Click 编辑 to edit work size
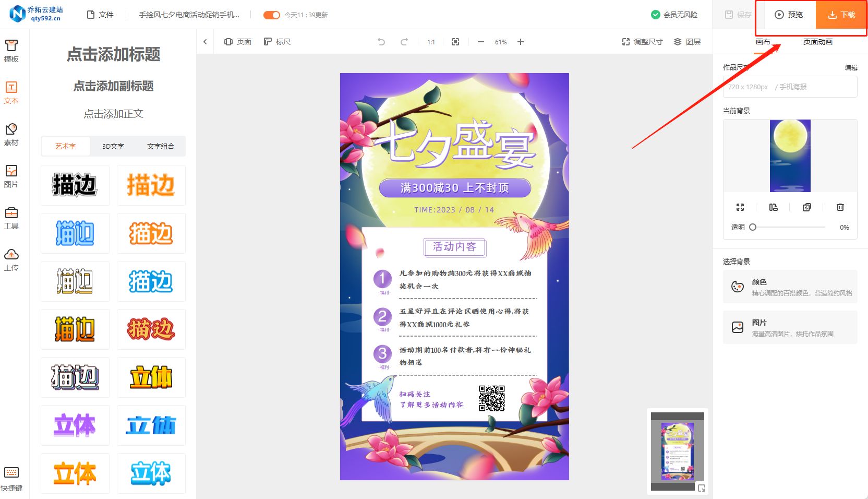Image resolution: width=868 pixels, height=499 pixels. pyautogui.click(x=851, y=67)
